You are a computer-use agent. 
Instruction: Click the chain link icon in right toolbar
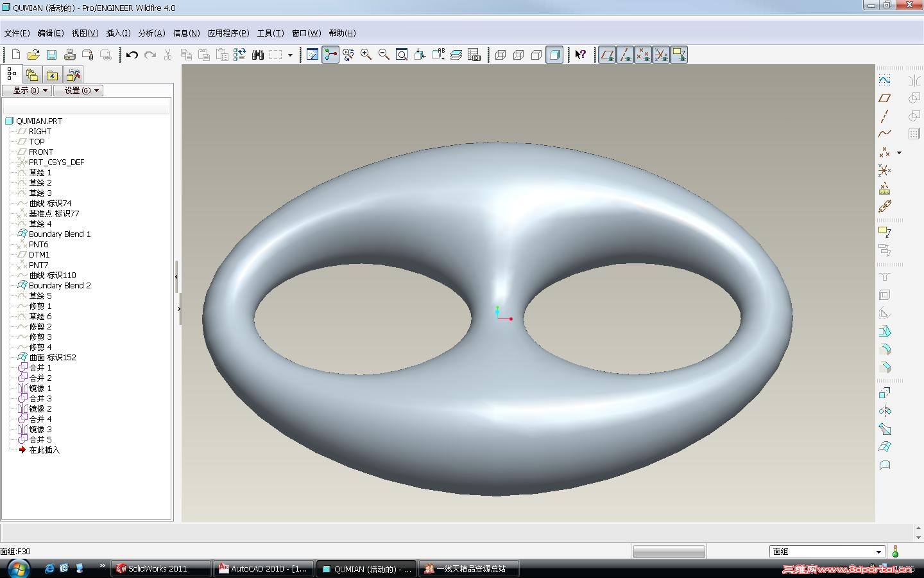(885, 206)
